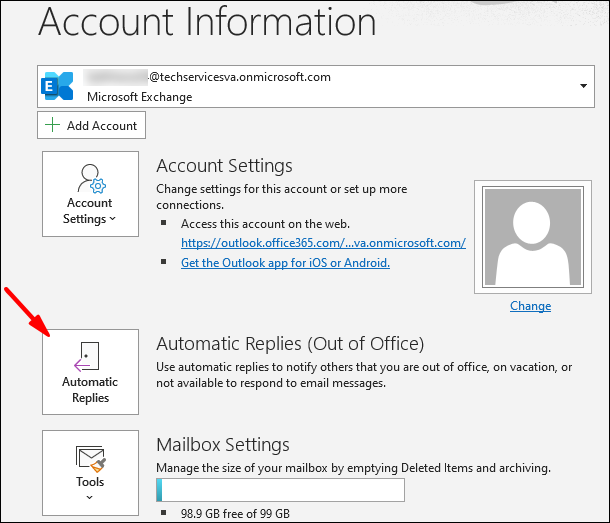Expand the Tools button chevron
Screen dimensions: 610x523
90,497
